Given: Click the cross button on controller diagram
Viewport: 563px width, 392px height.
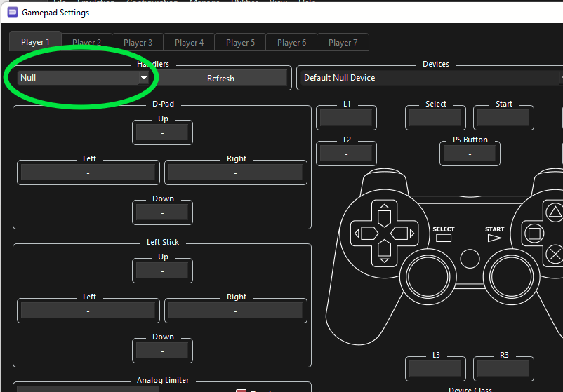Looking at the screenshot, I should (x=555, y=255).
